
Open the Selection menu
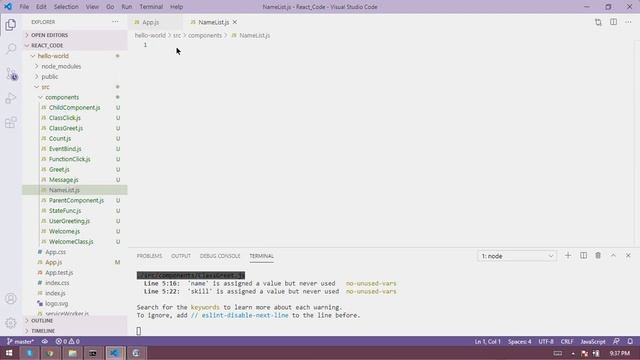click(66, 7)
